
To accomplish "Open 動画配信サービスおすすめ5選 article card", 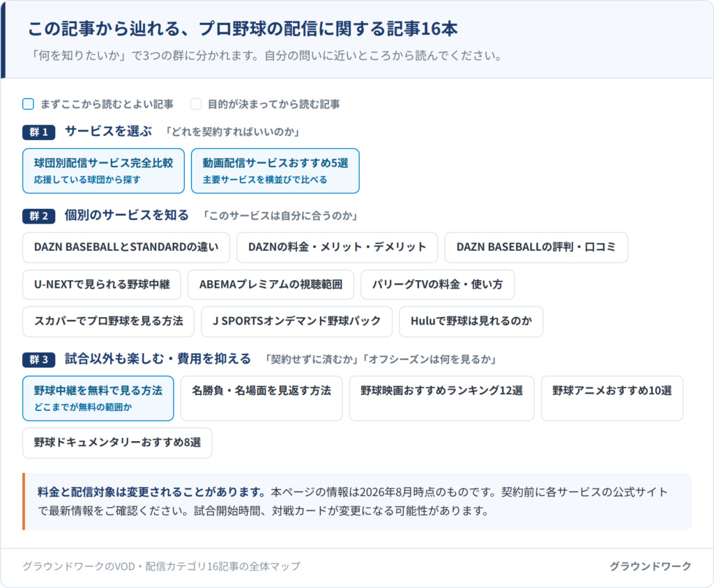I will pyautogui.click(x=275, y=171).
